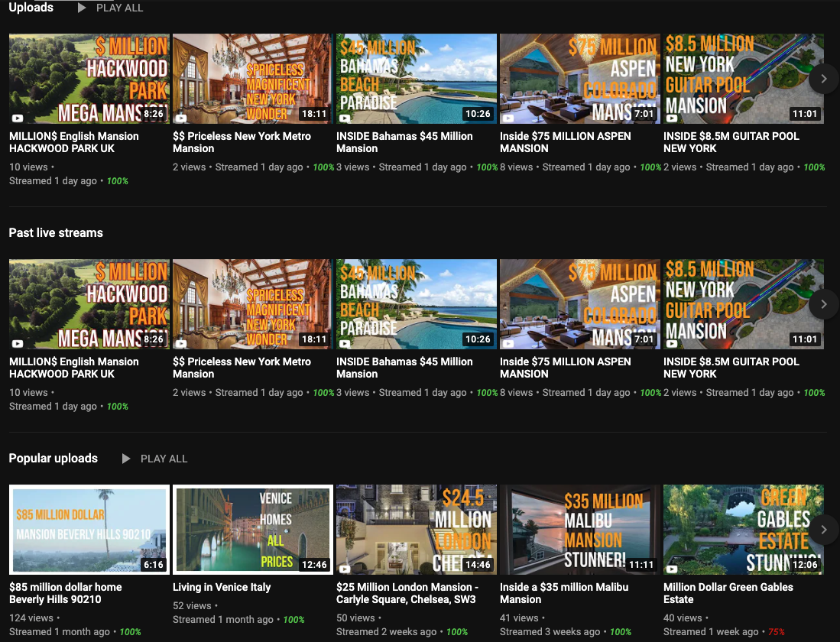Advance Popular uploads carousel with the arrow
Screen dimensions: 840x642
[824, 530]
